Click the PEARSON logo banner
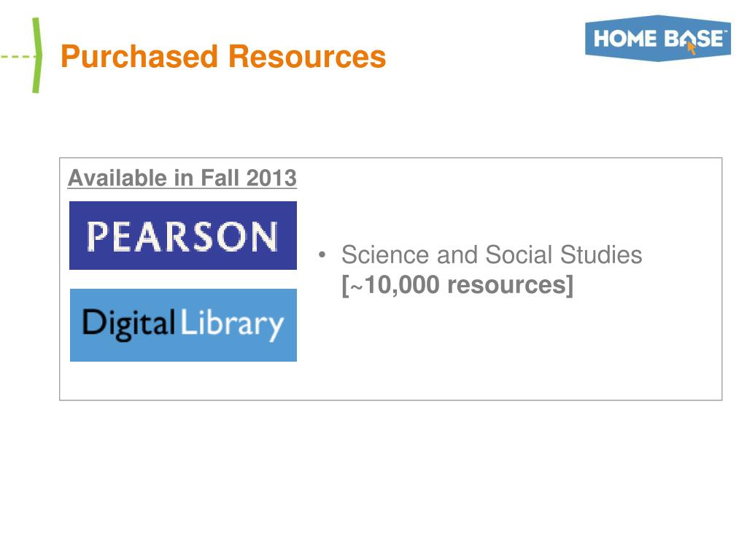Screen dimensions: 747x560 pyautogui.click(x=183, y=236)
